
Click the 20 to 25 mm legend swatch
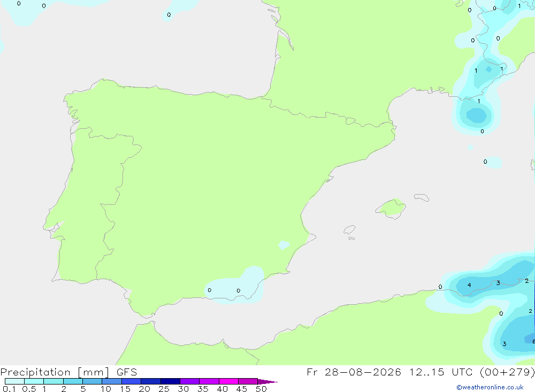tap(150, 381)
